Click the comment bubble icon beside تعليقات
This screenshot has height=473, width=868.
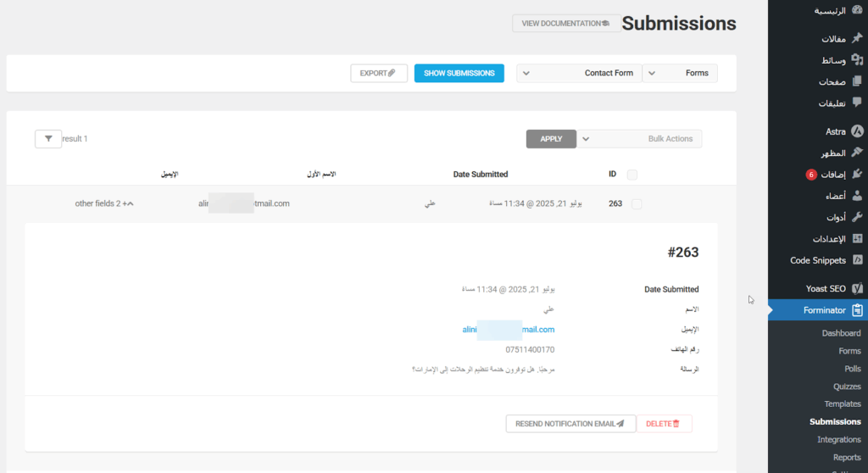click(x=857, y=103)
